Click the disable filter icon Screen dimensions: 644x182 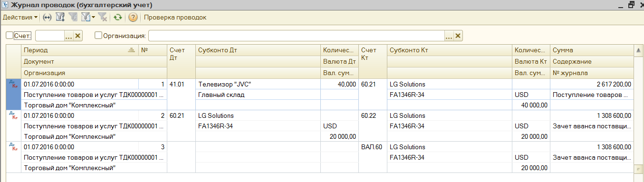102,18
